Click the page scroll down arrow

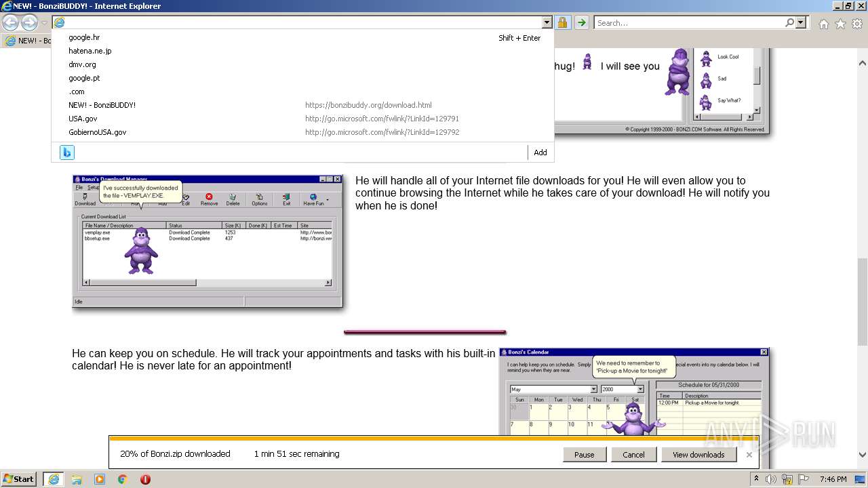[x=862, y=455]
